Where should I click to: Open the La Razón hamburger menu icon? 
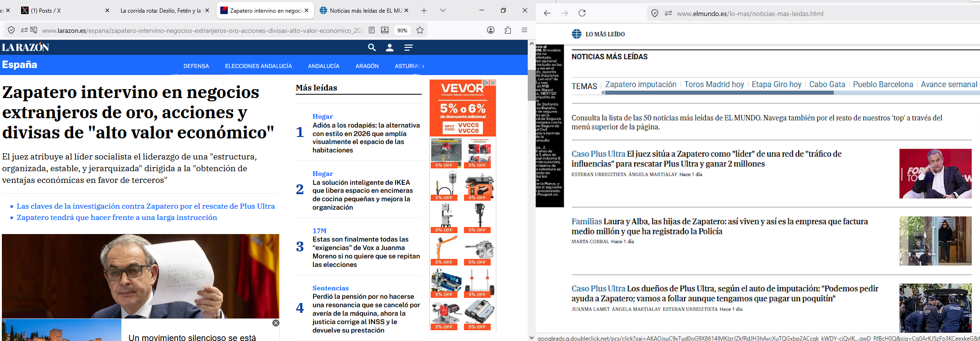tap(409, 47)
